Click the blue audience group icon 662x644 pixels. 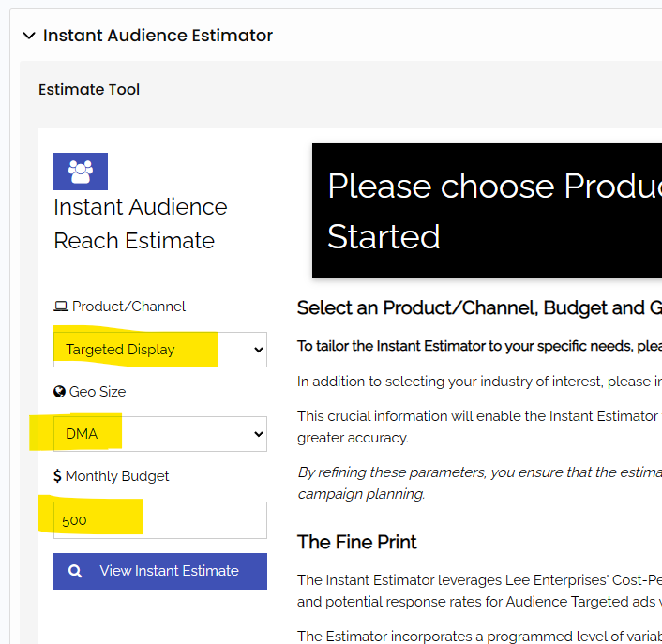pos(81,172)
